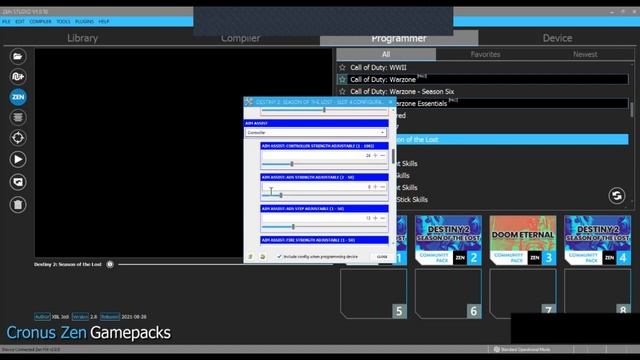Viewport: 640px width, 360px height.
Task: Click the config dialog's vertical scrollbar
Action: pos(393,156)
